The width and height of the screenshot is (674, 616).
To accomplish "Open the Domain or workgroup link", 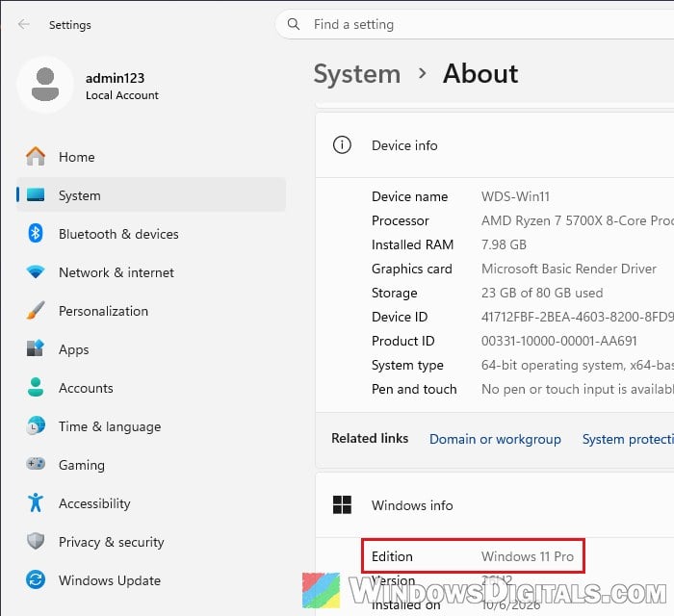I will [495, 439].
